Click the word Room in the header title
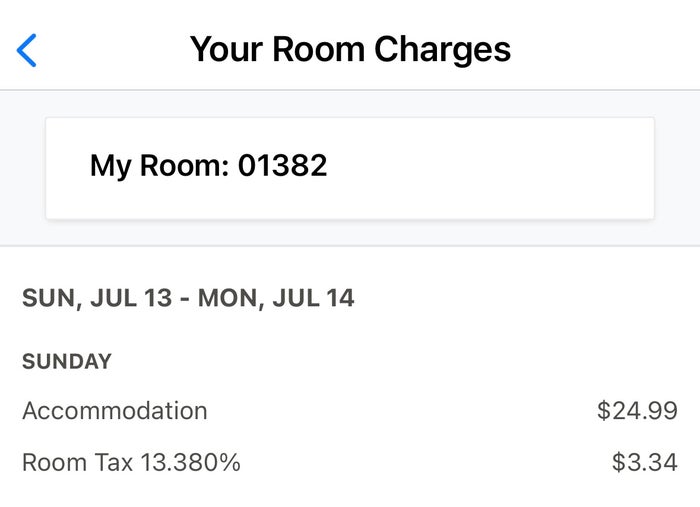700x507 pixels. tap(318, 49)
